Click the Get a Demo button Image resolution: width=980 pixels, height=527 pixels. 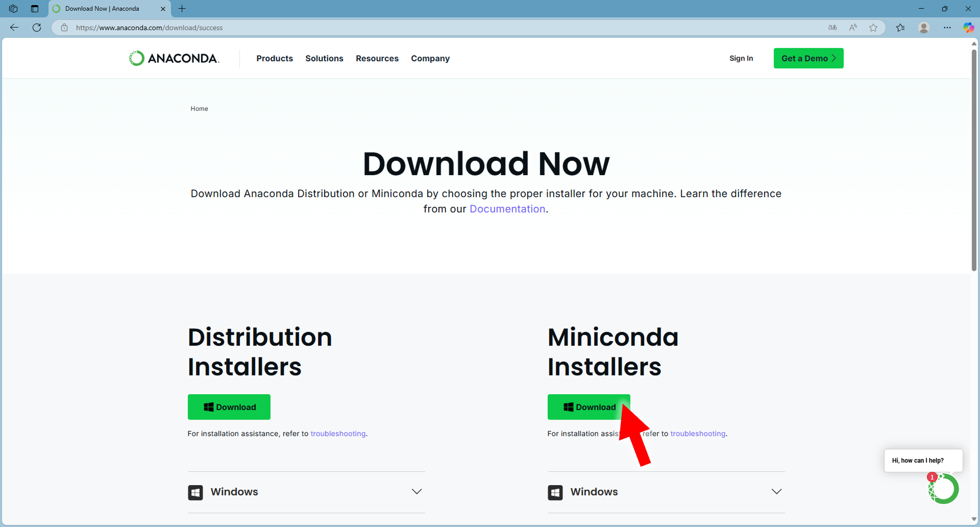click(808, 58)
